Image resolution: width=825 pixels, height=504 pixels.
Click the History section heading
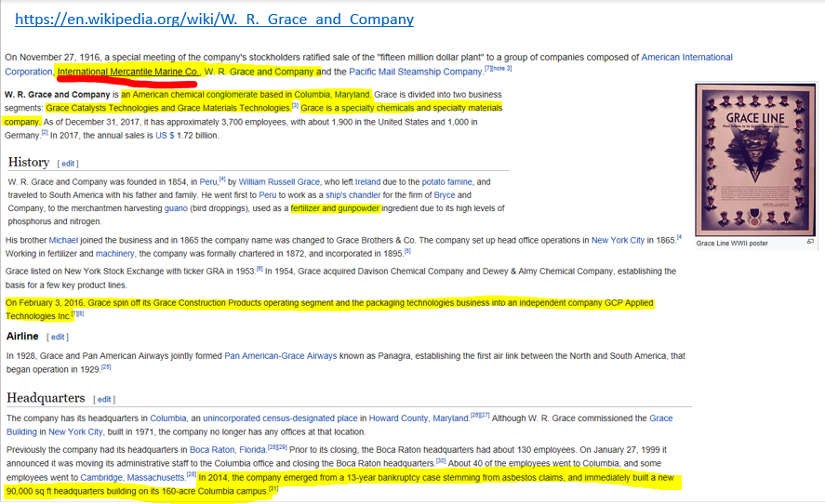[29, 162]
